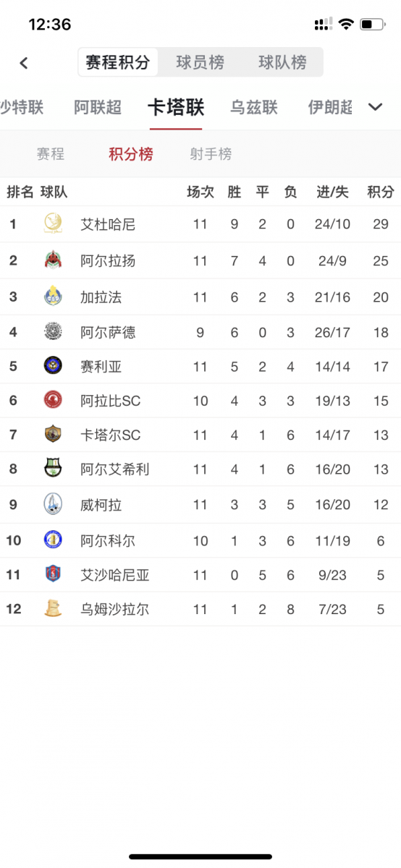Open the 阿联超 league tab
The image size is (401, 868).
coord(98,108)
